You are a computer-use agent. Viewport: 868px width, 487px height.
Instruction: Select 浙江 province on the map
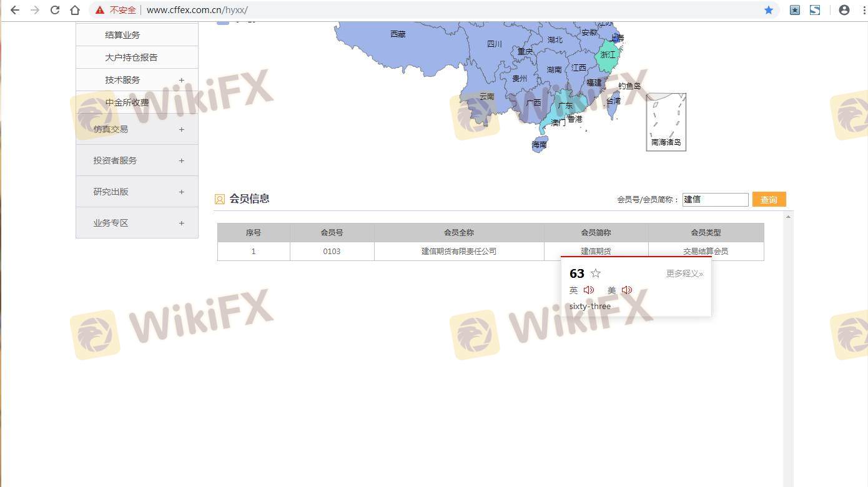(x=608, y=56)
